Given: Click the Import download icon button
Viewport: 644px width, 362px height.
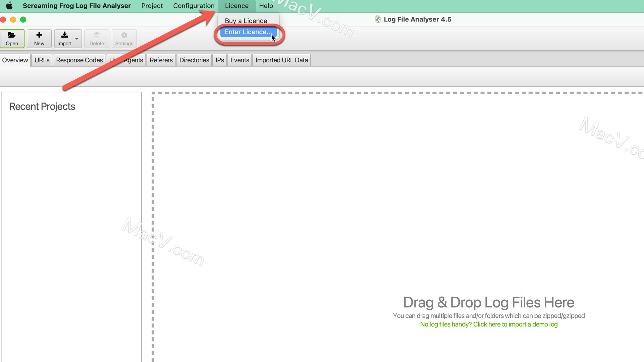Looking at the screenshot, I should (x=64, y=39).
